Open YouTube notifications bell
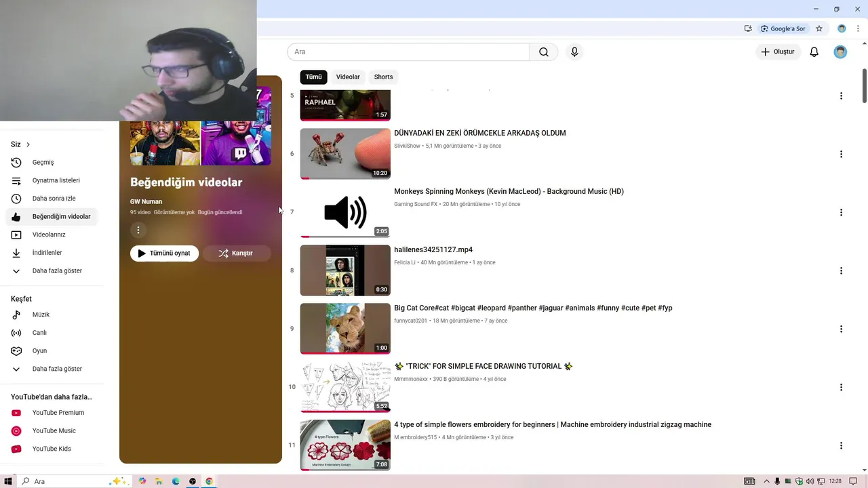 [x=814, y=52]
